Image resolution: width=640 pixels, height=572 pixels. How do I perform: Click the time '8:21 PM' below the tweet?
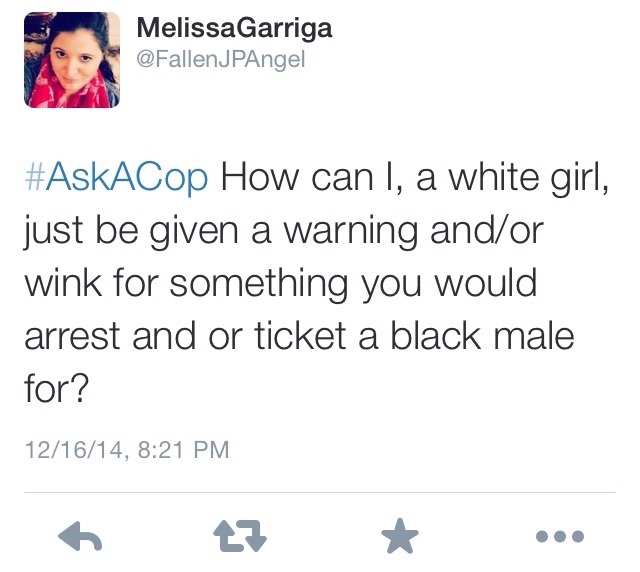(184, 450)
